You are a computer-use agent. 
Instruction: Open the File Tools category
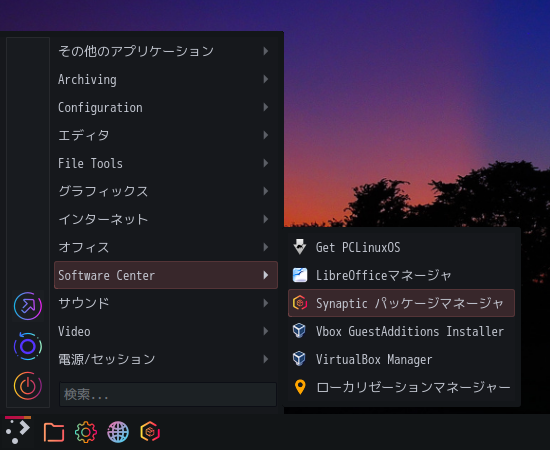coord(166,163)
